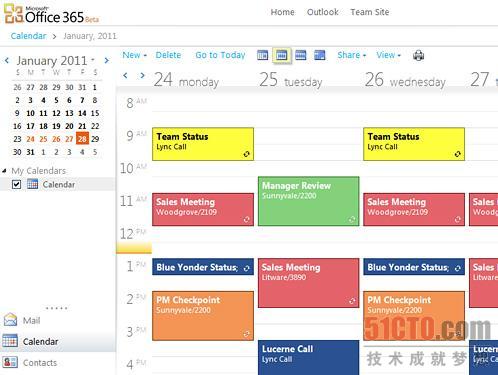498x375 pixels.
Task: Open Tuesday's green Manager Review event
Action: tap(309, 201)
